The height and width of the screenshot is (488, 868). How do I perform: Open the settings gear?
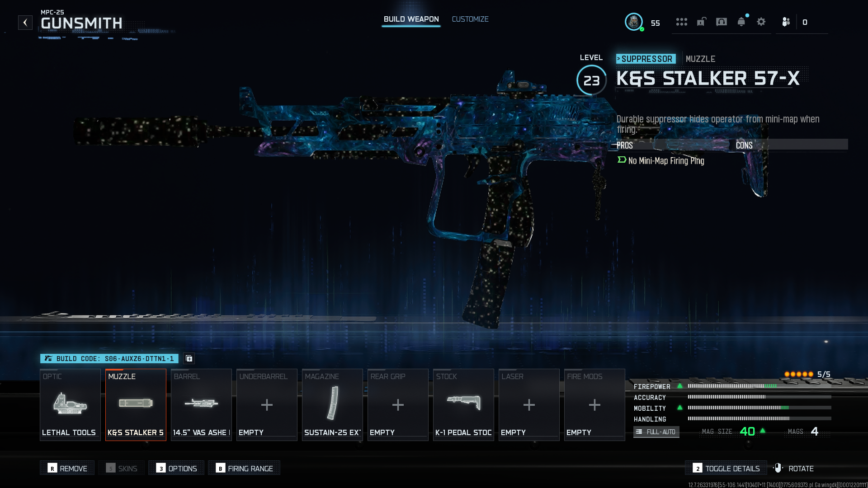pos(761,22)
